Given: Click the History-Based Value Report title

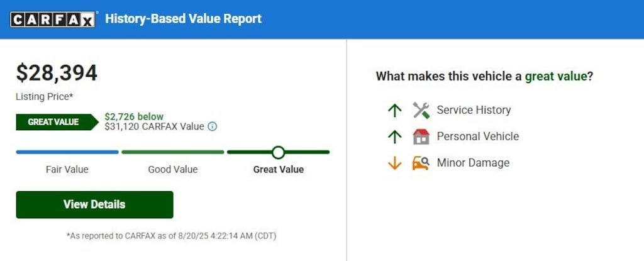Looking at the screenshot, I should click(183, 19).
